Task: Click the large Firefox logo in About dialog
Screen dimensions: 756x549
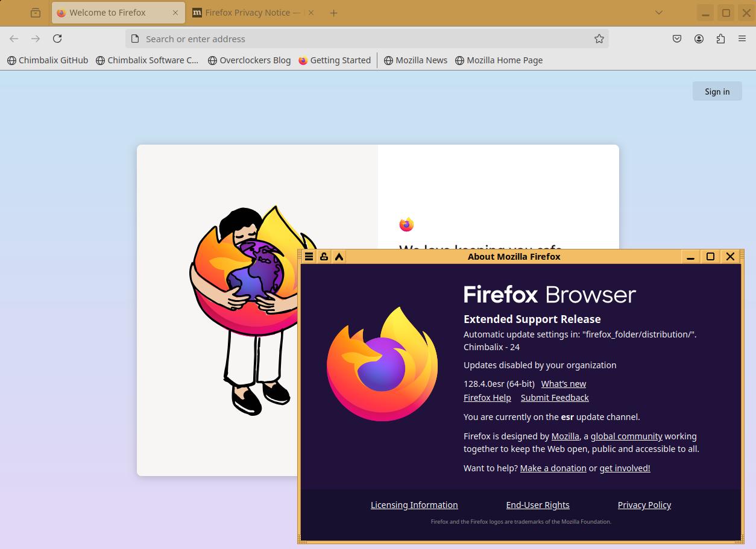Action: tap(382, 364)
